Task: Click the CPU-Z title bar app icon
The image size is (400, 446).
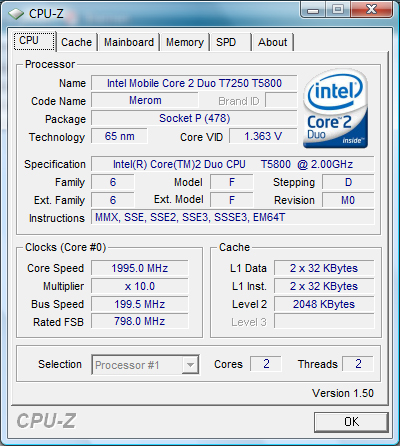Action: pyautogui.click(x=16, y=14)
